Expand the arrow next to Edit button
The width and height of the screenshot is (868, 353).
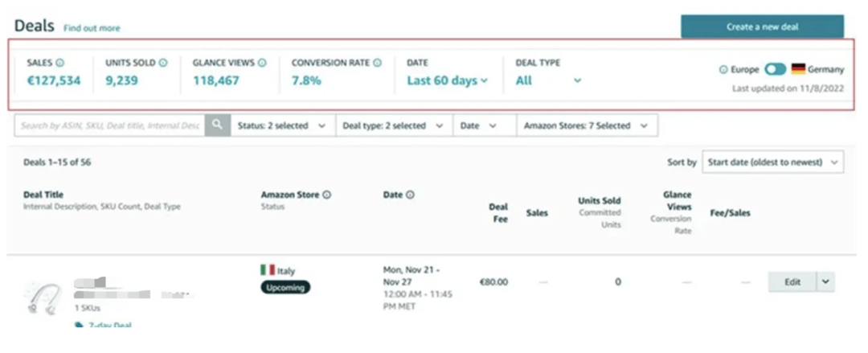[x=825, y=282]
